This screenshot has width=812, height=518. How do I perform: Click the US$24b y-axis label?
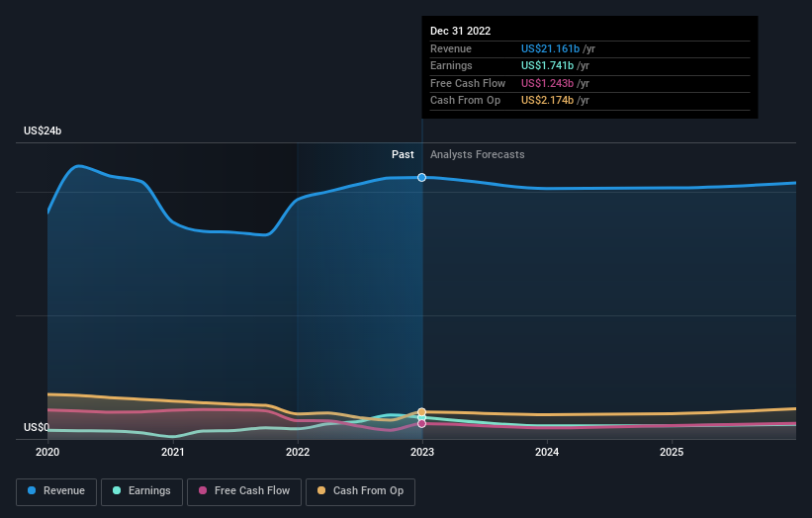coord(43,130)
